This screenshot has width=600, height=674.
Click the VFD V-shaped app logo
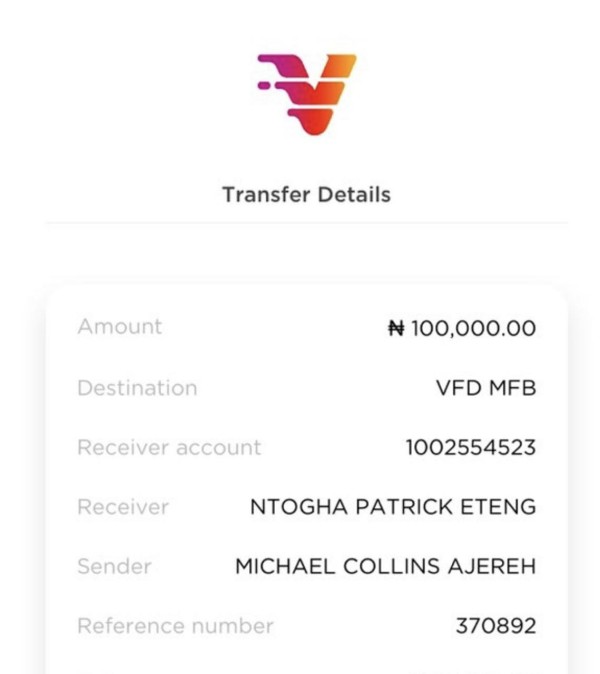click(307, 95)
